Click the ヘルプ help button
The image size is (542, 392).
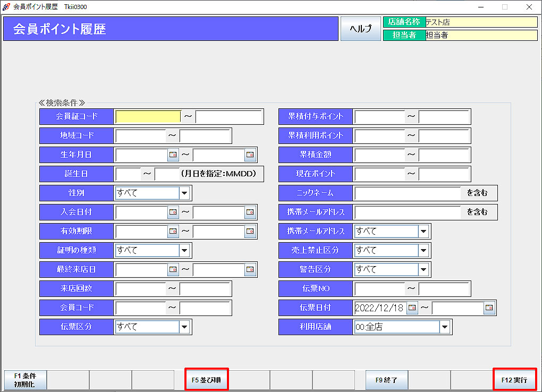(361, 29)
